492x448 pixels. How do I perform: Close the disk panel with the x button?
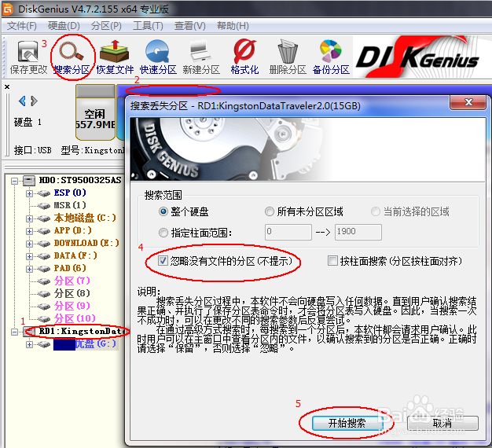[7, 87]
